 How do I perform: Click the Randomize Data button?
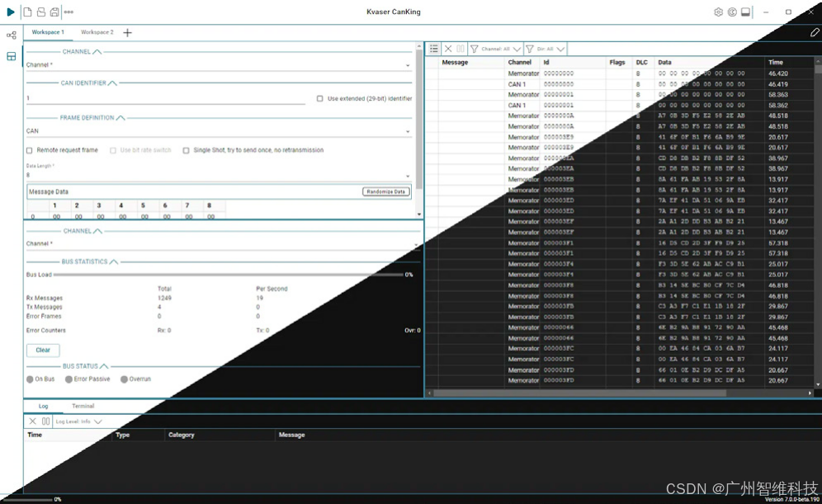coord(386,191)
